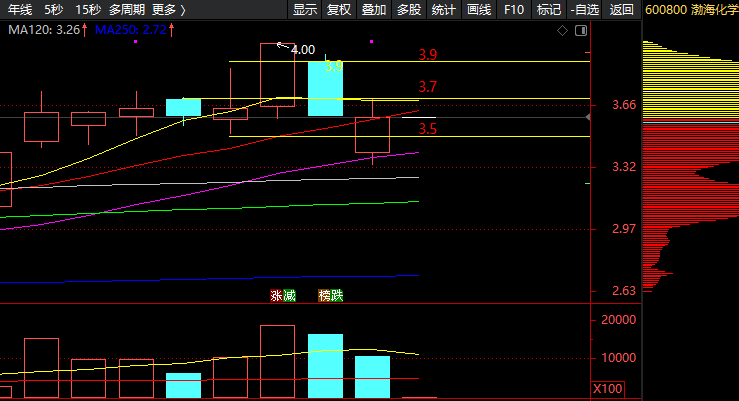Click the large cyan candlestick labeled 3.9
This screenshot has height=401, width=739.
(x=325, y=89)
